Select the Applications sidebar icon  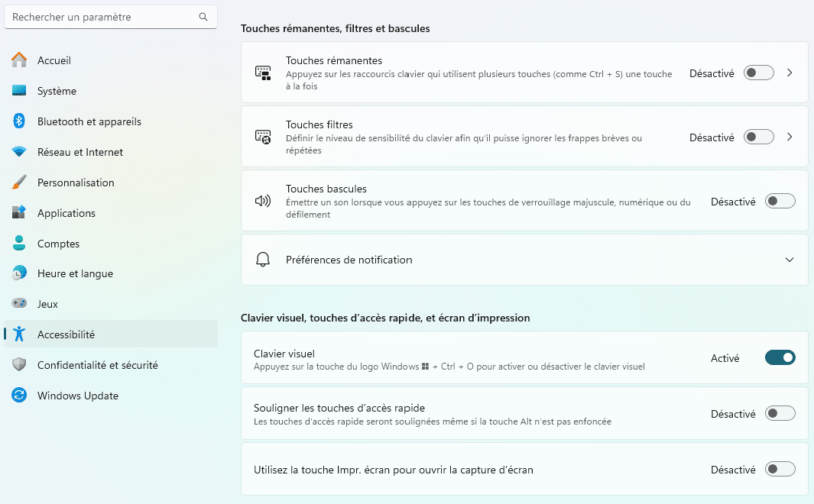67,213
